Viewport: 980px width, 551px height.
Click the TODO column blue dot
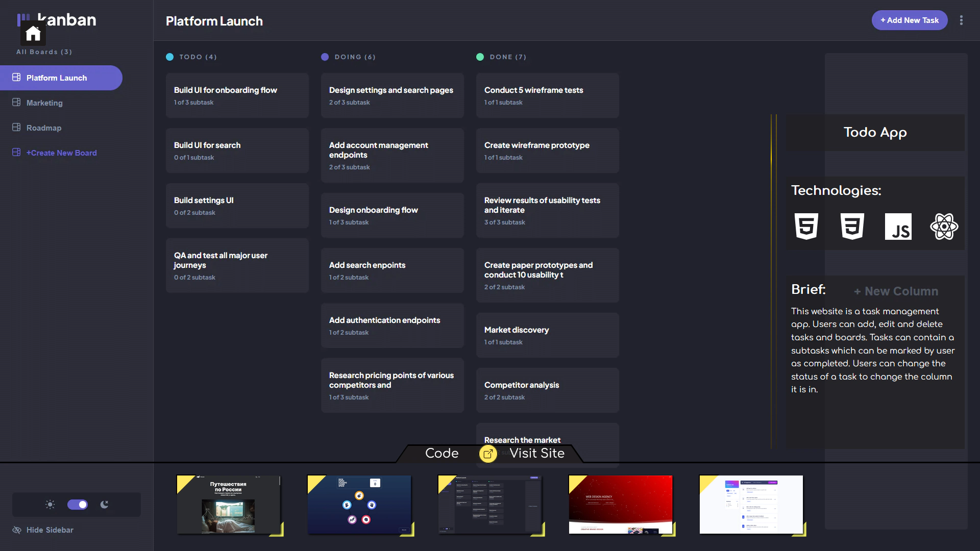pos(170,57)
